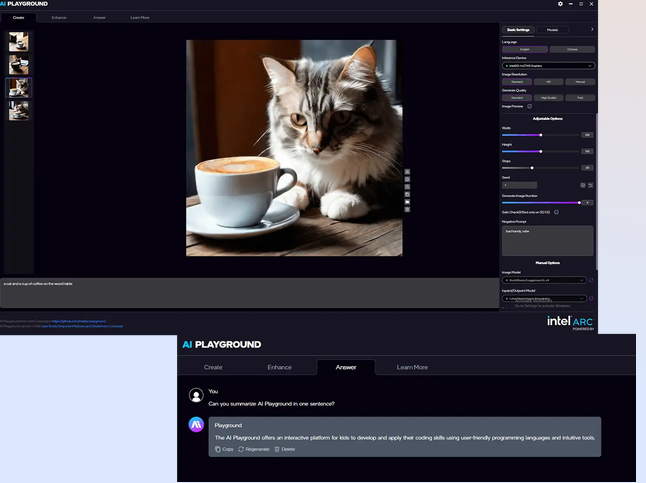This screenshot has width=646, height=483.
Task: Switch to the Enhance tab in top window
Action: coord(59,18)
